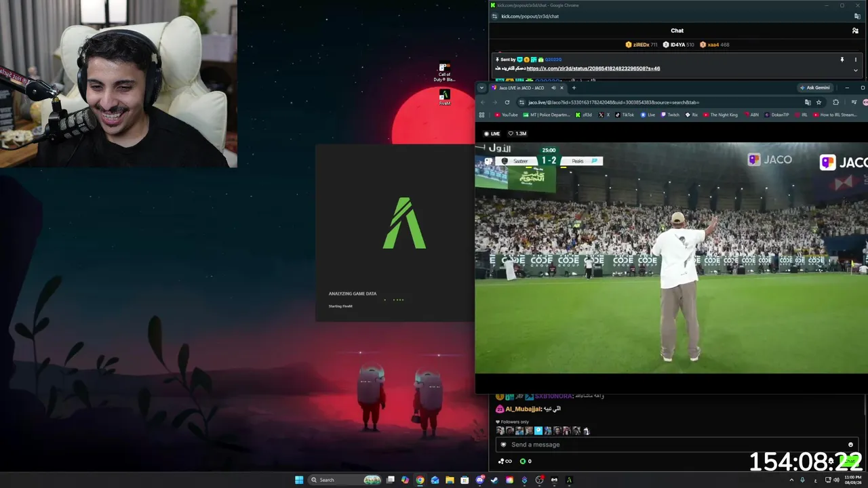Open the three-dot menu on the pinned message
Screen dimensions: 868x488
point(855,60)
